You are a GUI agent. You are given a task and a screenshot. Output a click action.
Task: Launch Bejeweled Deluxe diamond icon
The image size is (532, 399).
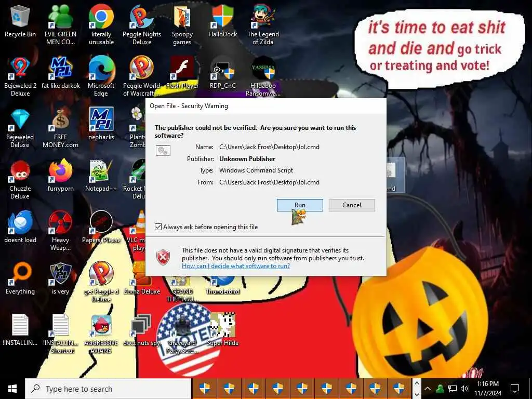point(20,128)
